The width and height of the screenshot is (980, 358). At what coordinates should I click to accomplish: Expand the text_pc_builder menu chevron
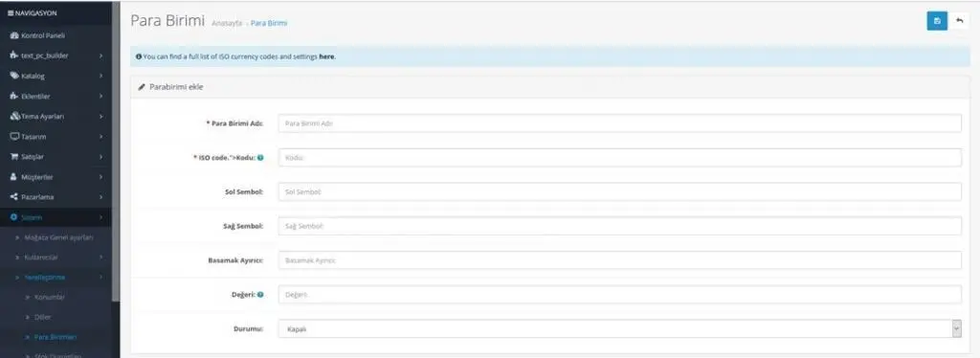(100, 56)
